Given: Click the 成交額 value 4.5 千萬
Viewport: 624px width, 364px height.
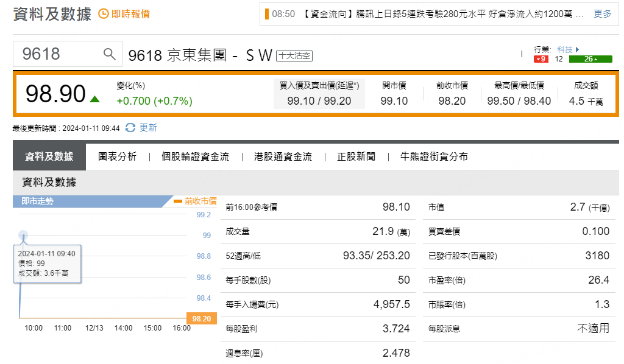Looking at the screenshot, I should [x=586, y=101].
